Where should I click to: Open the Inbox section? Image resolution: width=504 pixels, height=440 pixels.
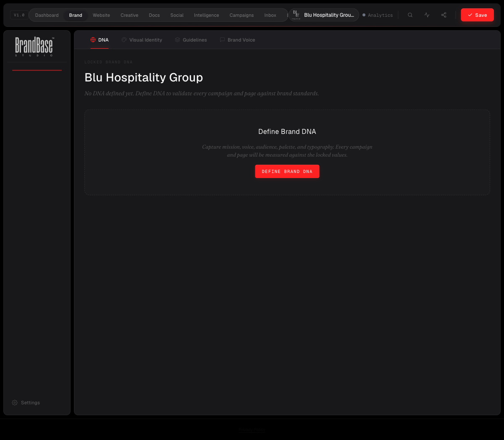pos(270,15)
